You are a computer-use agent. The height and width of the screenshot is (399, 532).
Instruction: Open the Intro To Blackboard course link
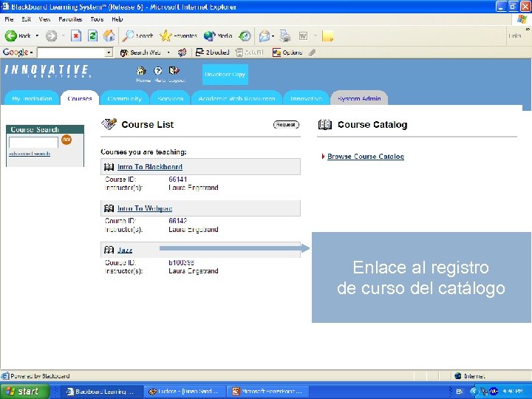coord(150,166)
